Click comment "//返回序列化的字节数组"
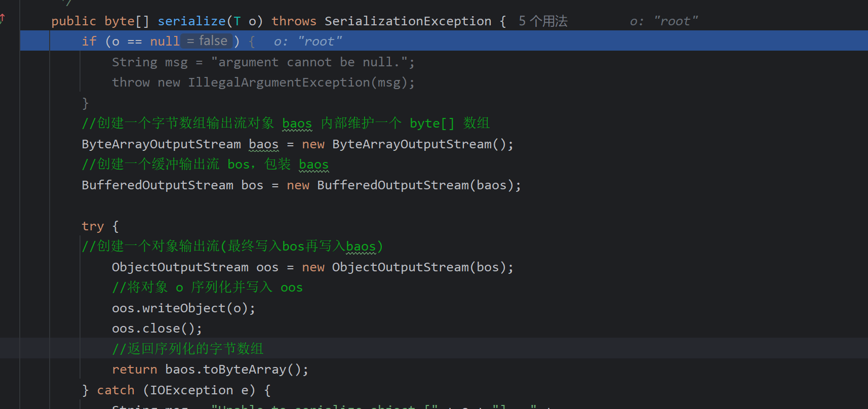 click(188, 349)
